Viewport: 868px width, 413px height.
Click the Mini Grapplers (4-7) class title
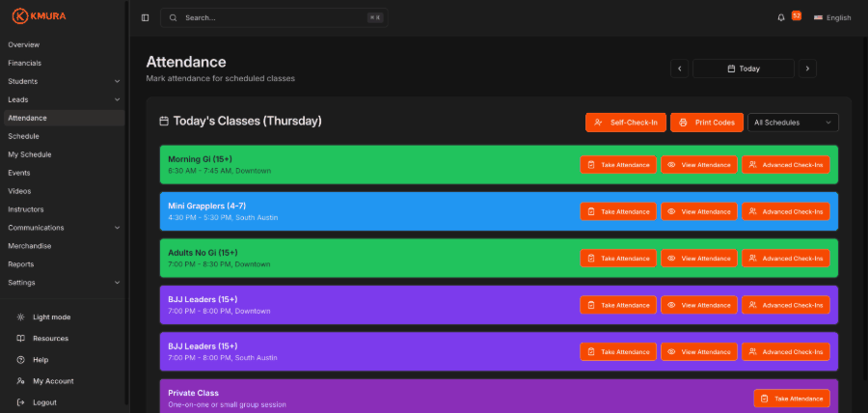pyautogui.click(x=207, y=206)
